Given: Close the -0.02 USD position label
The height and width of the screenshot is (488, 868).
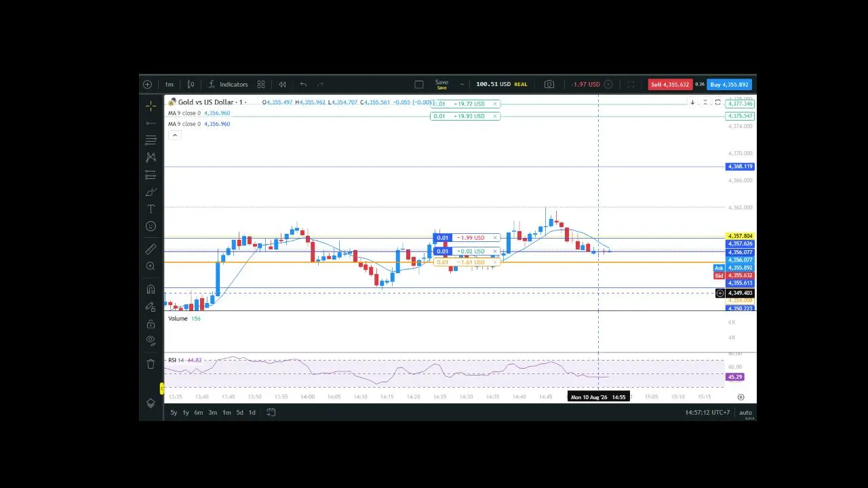Looking at the screenshot, I should (x=496, y=251).
